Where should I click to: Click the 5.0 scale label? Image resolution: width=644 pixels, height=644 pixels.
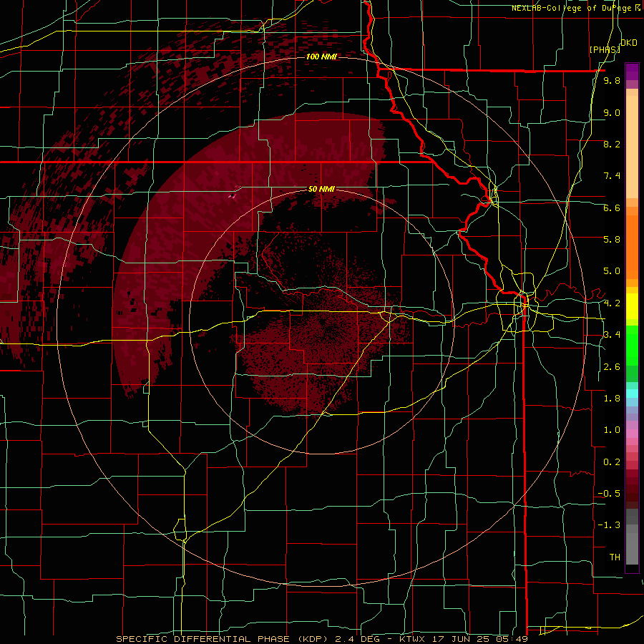[612, 271]
